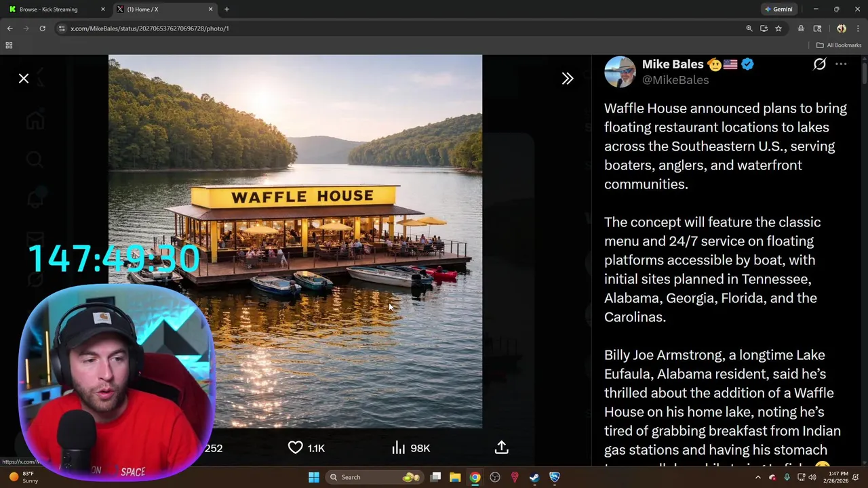
Task: Close the Home / X tab
Action: (x=210, y=9)
